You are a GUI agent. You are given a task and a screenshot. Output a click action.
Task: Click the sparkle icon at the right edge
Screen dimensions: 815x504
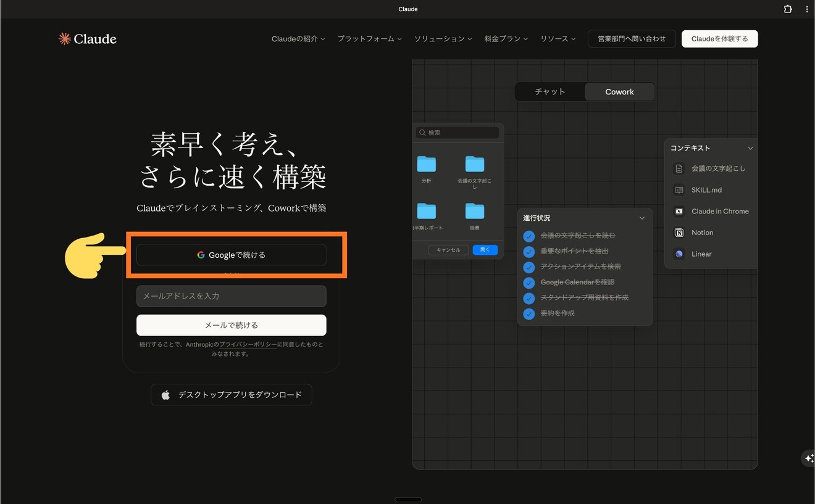pyautogui.click(x=808, y=458)
